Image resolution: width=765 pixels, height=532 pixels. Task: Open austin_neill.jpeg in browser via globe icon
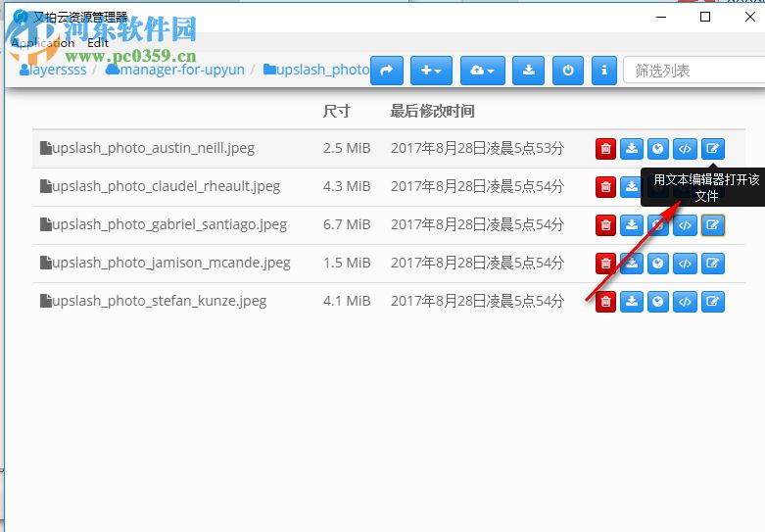point(657,149)
